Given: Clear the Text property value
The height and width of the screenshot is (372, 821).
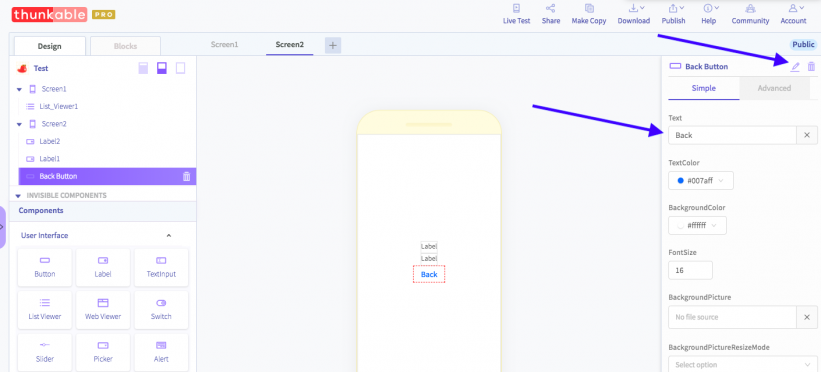Looking at the screenshot, I should 807,135.
